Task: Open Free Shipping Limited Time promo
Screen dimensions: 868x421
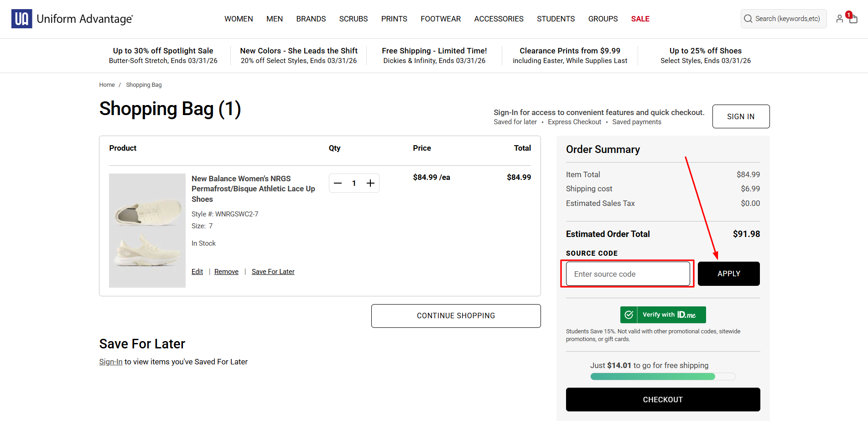Action: tap(434, 56)
